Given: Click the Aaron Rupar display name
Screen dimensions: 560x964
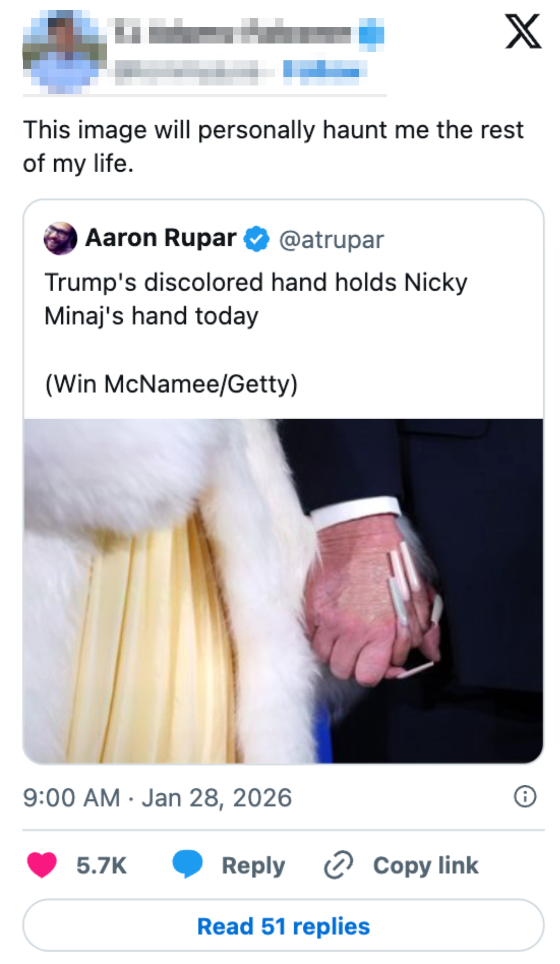Looking at the screenshot, I should [x=161, y=238].
